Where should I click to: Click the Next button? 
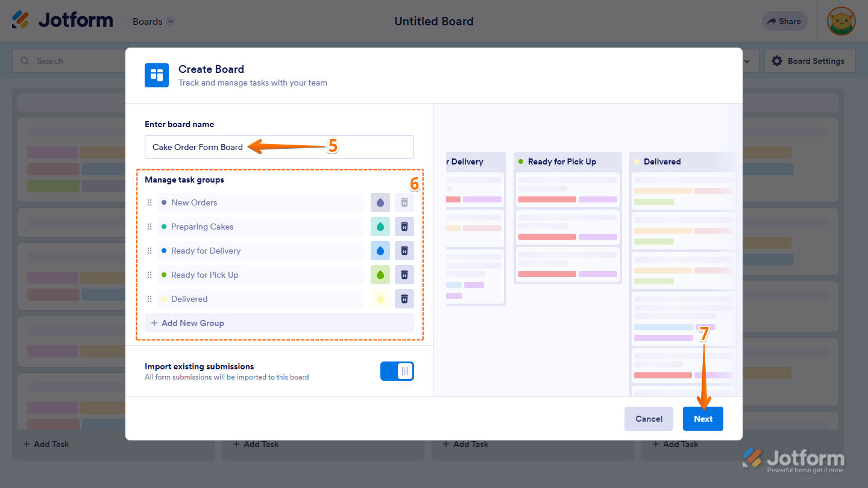coord(703,419)
